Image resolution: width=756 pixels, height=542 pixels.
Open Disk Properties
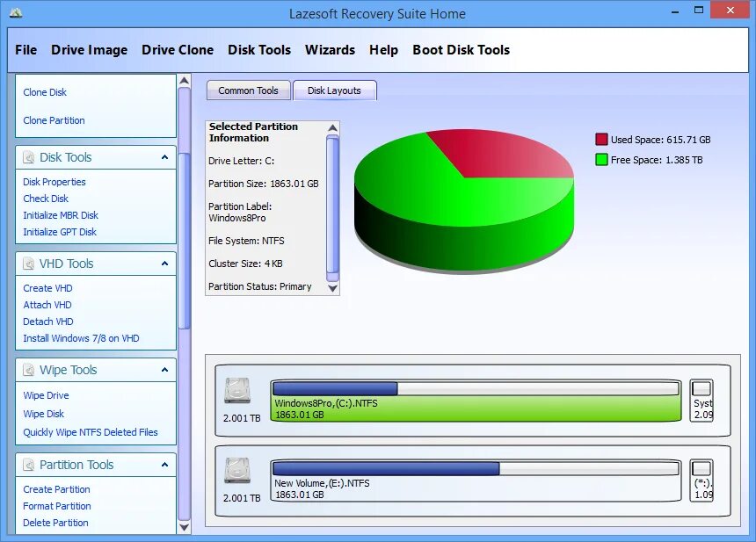[x=55, y=182]
